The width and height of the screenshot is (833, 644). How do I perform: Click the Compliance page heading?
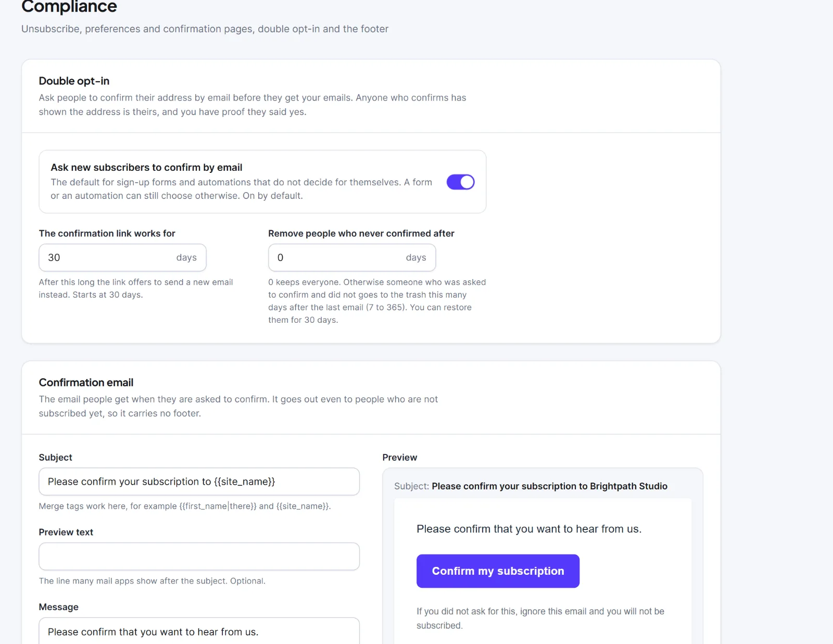pyautogui.click(x=69, y=7)
